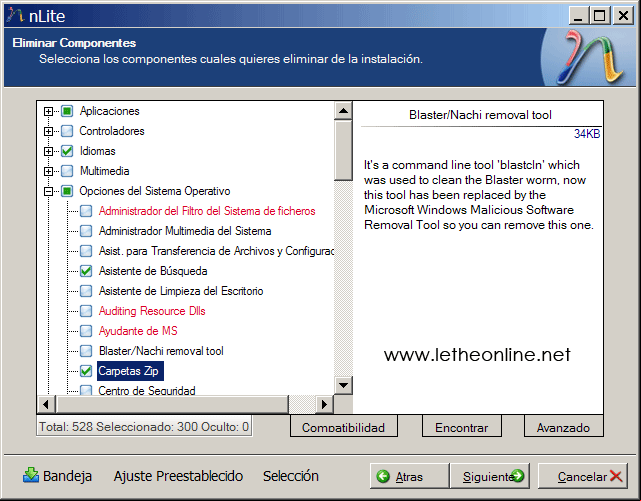Click the Encontrar button

tap(462, 427)
